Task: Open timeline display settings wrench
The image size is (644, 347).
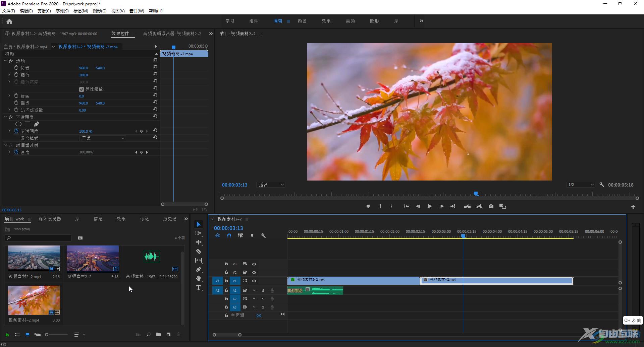Action: tap(263, 235)
